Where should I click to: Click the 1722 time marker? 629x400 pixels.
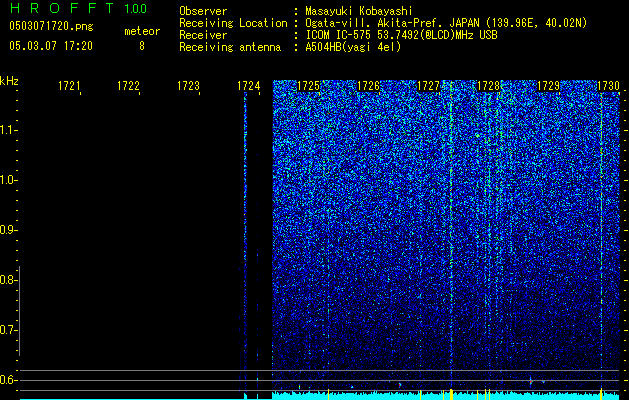click(x=128, y=86)
